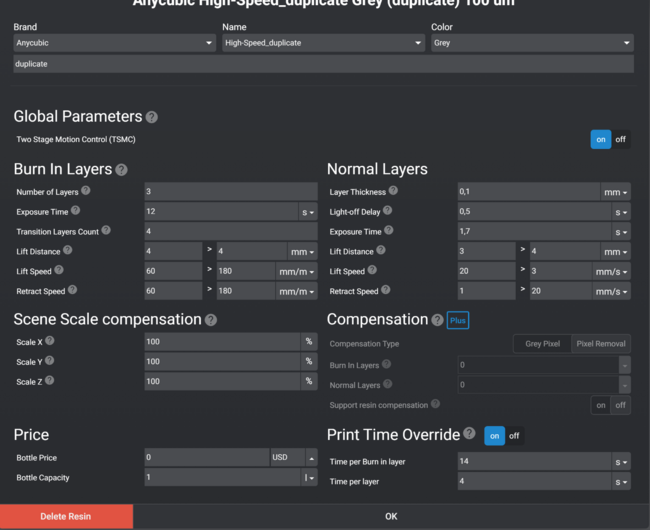Open the Color dropdown showing Grey

[532, 43]
